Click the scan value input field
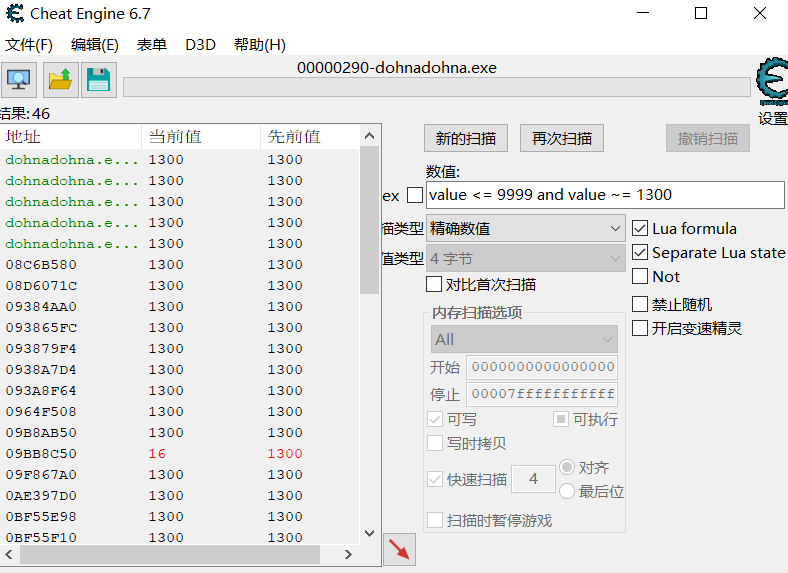This screenshot has height=573, width=788. [x=605, y=195]
